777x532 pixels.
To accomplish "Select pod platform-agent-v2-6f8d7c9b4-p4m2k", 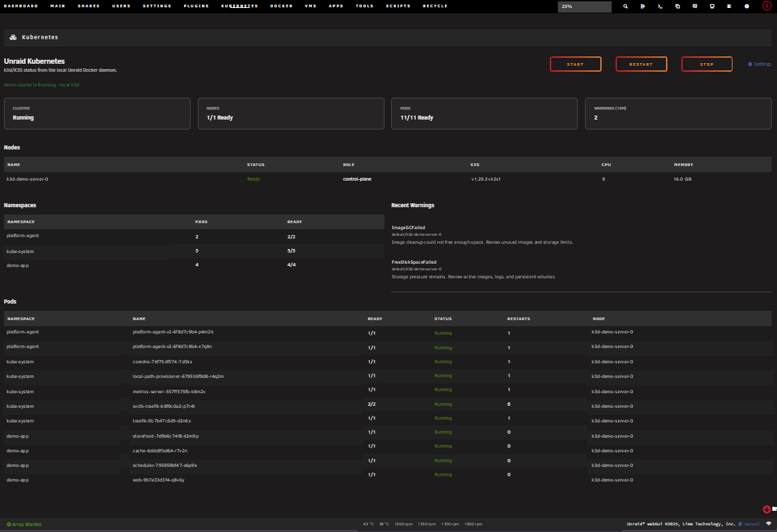I will [x=173, y=331].
